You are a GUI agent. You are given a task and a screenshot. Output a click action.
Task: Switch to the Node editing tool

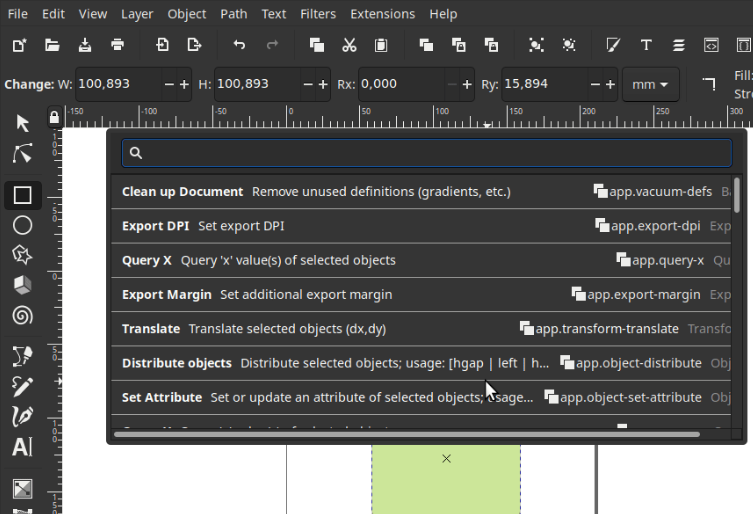[22, 153]
